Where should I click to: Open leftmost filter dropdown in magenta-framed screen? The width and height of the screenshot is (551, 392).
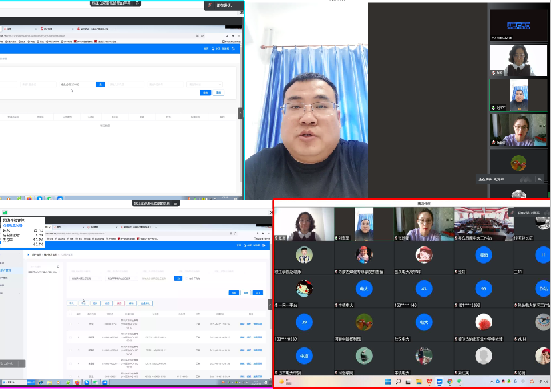pos(85,278)
